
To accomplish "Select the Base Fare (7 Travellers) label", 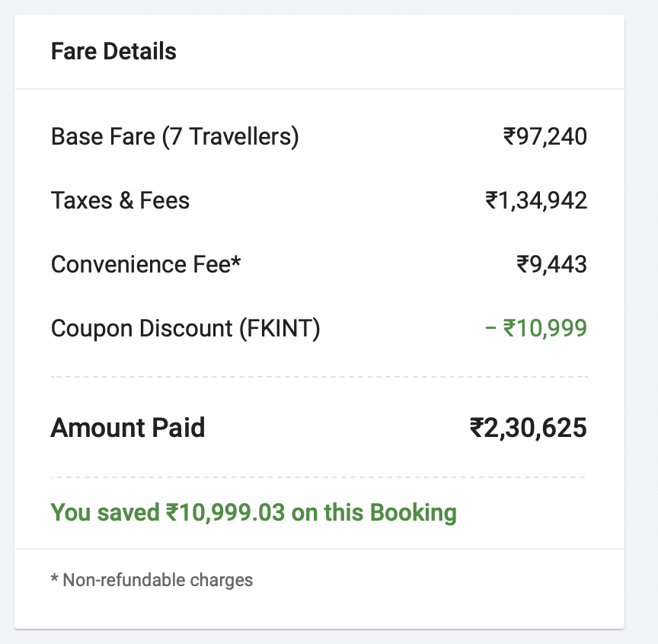I will pyautogui.click(x=175, y=137).
